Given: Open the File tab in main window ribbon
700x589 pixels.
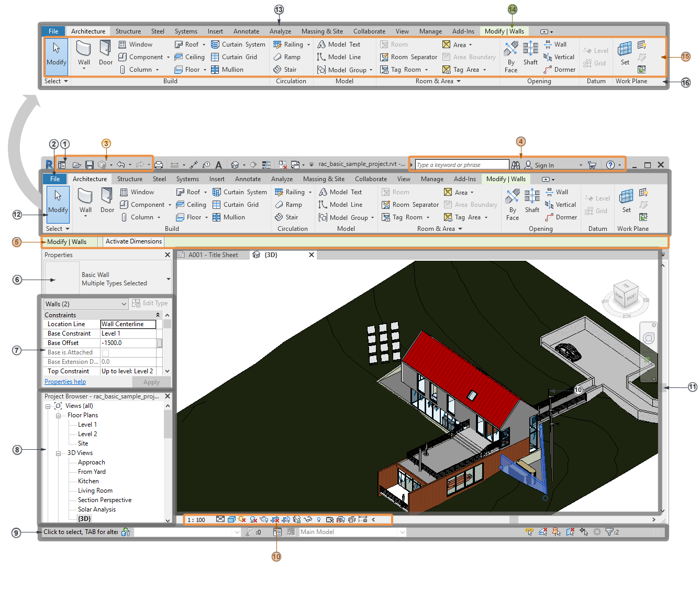Looking at the screenshot, I should click(55, 179).
